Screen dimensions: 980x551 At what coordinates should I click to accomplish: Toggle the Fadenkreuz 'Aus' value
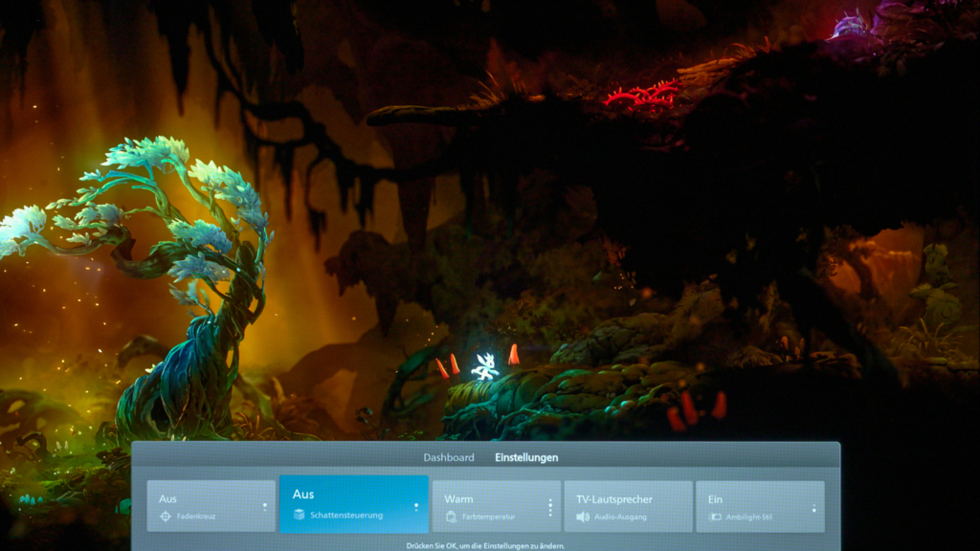pos(168,498)
